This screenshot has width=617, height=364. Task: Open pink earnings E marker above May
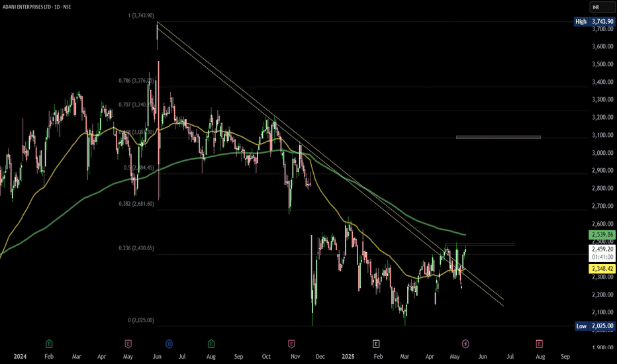point(128,344)
